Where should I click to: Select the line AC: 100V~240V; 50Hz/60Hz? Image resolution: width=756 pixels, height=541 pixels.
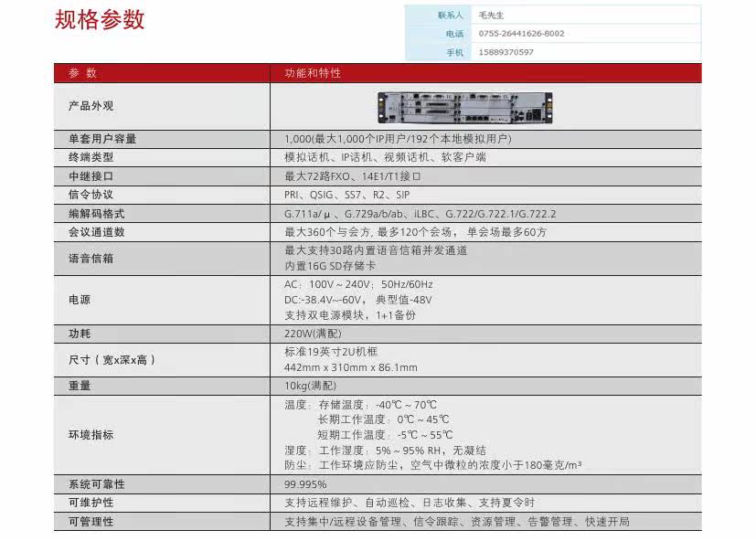[x=358, y=284]
